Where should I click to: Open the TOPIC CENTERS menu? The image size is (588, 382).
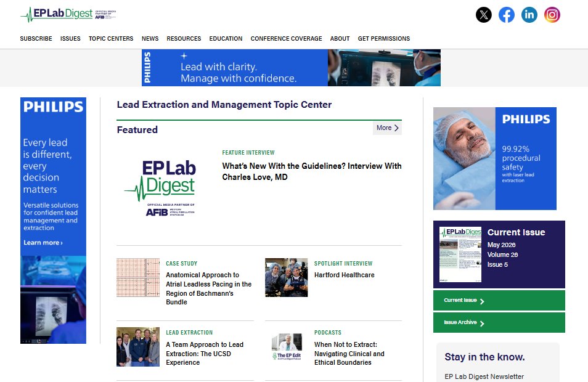(111, 39)
